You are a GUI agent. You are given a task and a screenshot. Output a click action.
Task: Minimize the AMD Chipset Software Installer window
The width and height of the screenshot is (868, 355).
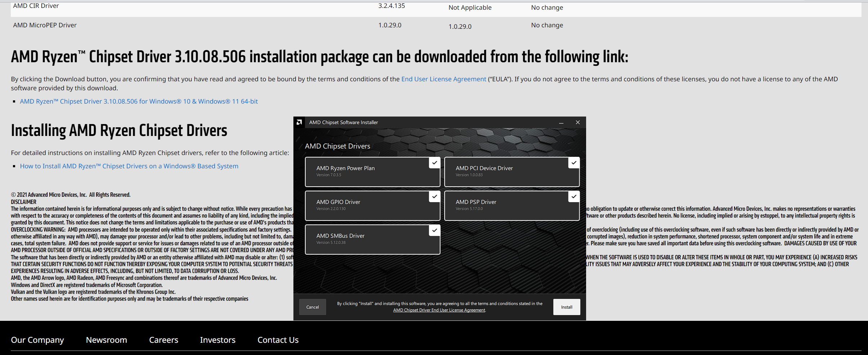tap(561, 123)
